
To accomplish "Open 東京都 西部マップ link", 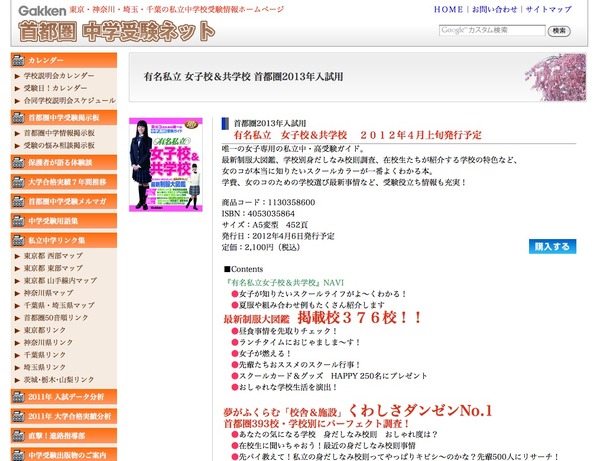I will pyautogui.click(x=53, y=256).
